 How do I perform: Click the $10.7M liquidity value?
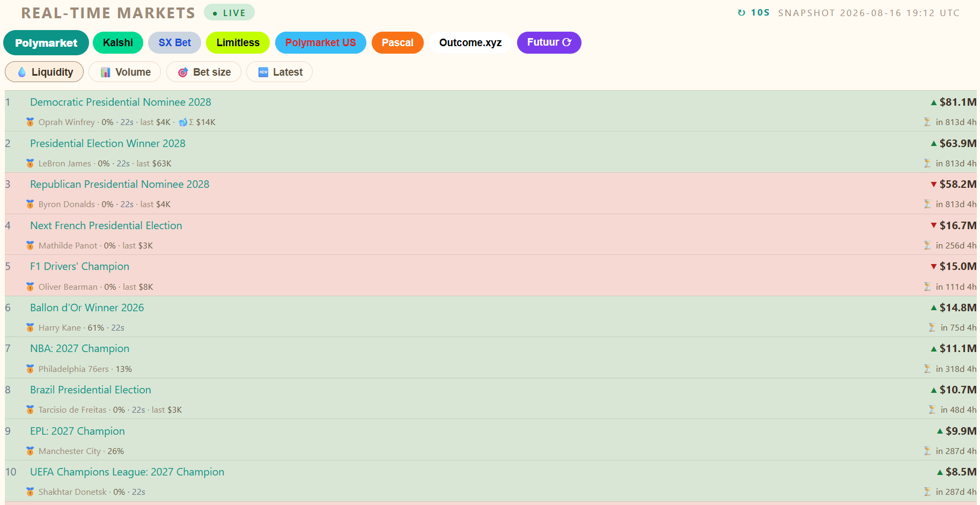click(x=958, y=390)
